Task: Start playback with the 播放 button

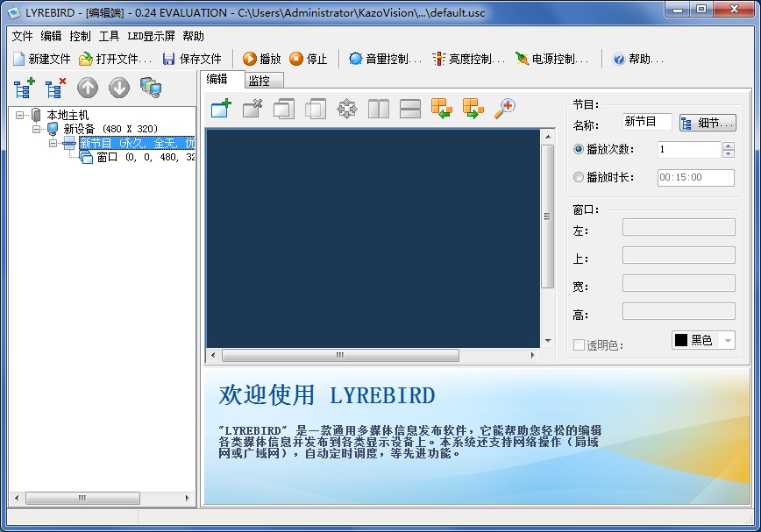Action: pyautogui.click(x=262, y=60)
